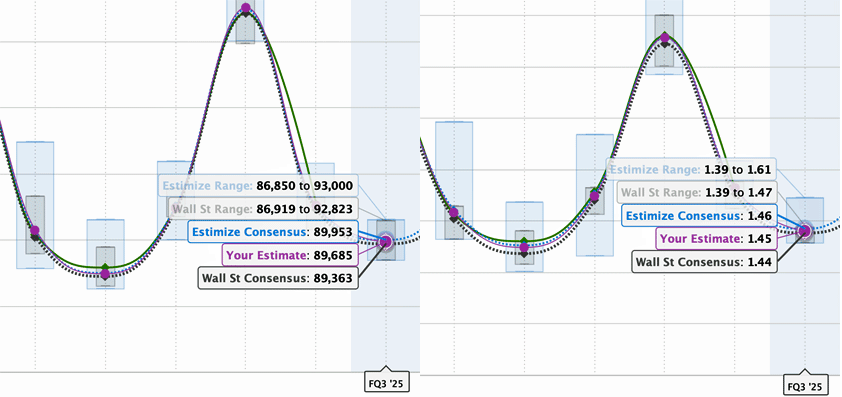Click the first purple data point in the 1.46 chart
This screenshot has height=397, width=842.
coord(454,212)
